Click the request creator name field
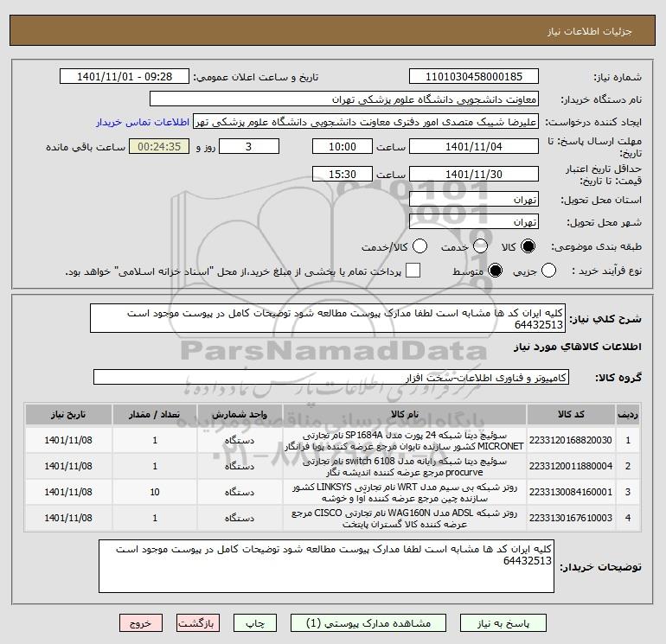 [366, 122]
